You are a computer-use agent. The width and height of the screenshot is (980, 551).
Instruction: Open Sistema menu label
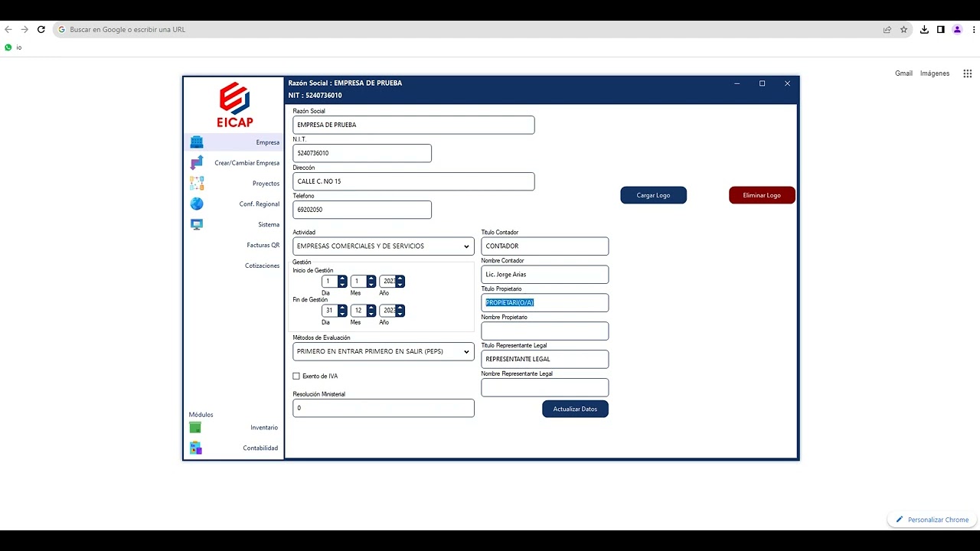pos(269,225)
